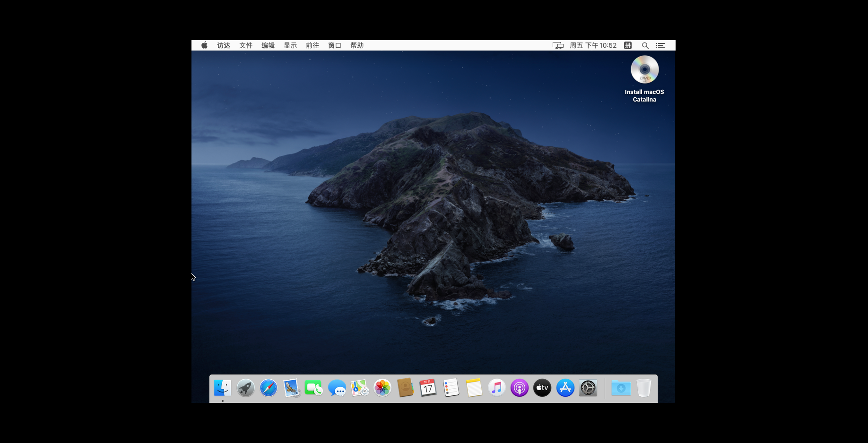Viewport: 868px width, 443px height.
Task: Open Apple TV app in Dock
Action: (542, 388)
